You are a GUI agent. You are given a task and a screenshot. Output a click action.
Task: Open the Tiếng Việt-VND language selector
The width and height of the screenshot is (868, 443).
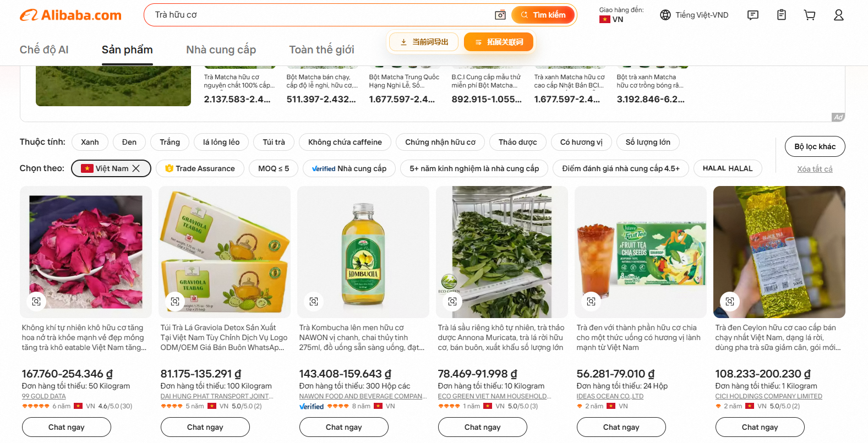(694, 15)
